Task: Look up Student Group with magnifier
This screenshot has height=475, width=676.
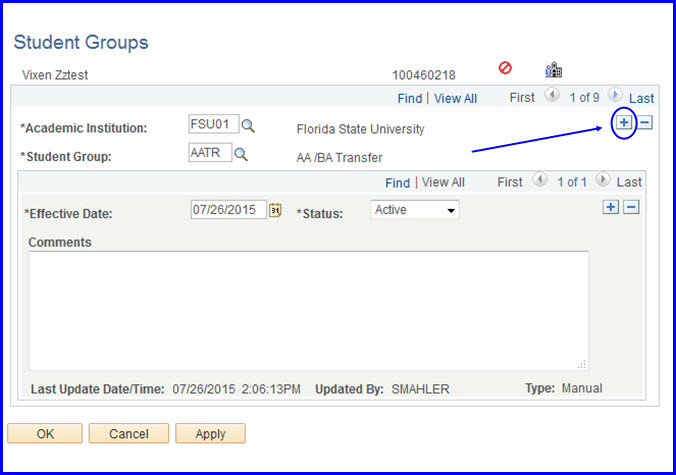Action: [x=241, y=154]
